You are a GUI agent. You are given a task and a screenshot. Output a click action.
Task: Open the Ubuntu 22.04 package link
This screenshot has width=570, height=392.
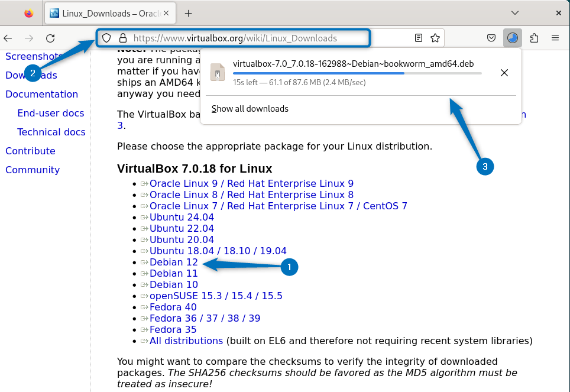click(181, 228)
